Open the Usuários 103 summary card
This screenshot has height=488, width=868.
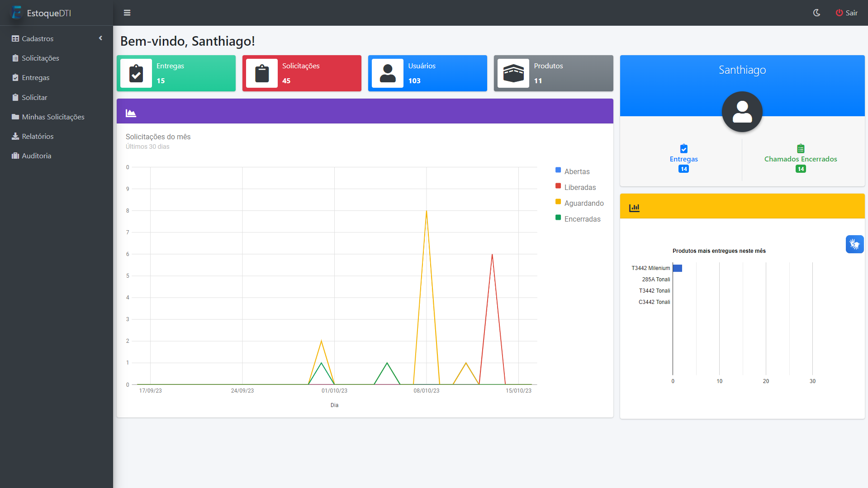427,73
